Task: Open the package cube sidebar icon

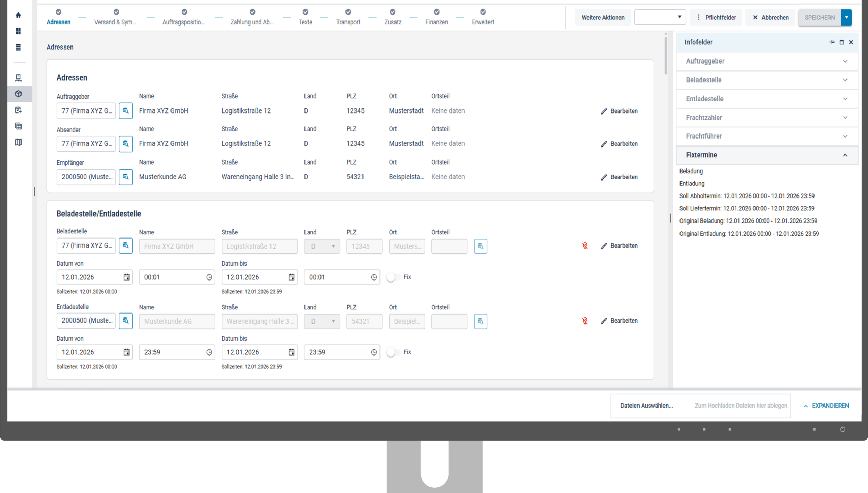Action: 18,94
